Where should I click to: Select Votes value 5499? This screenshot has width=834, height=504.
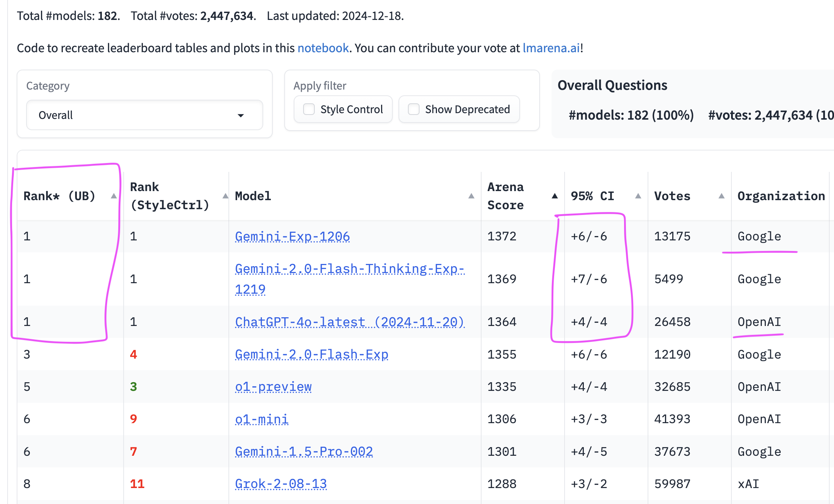click(669, 279)
